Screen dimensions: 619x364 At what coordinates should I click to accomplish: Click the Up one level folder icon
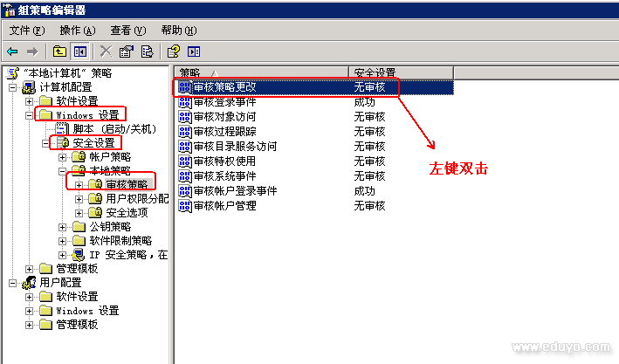tap(59, 52)
